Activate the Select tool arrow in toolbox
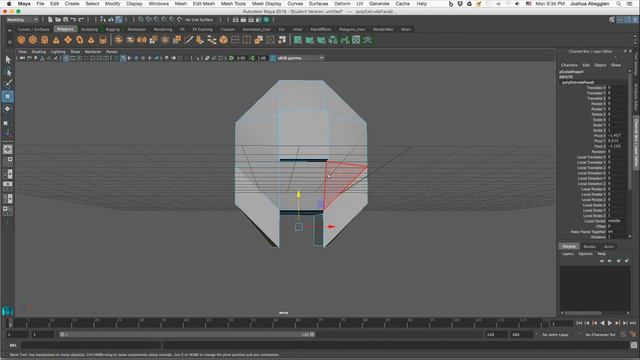Screen dimensions: 640x360 tap(8, 60)
